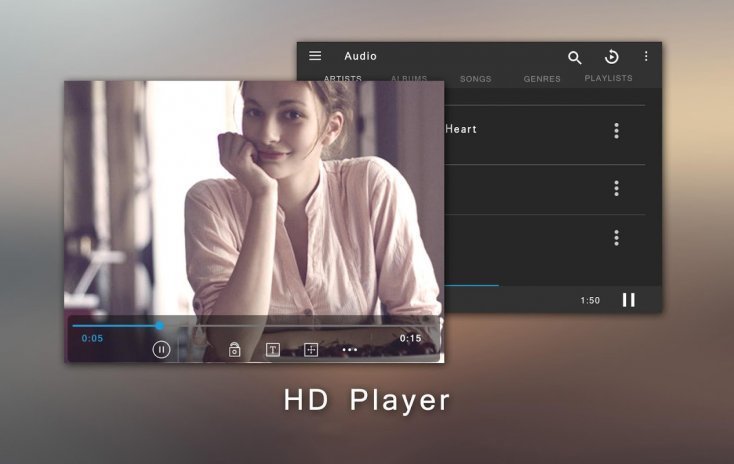The height and width of the screenshot is (464, 734).
Task: Click the video seek bar handle
Action: tap(160, 325)
